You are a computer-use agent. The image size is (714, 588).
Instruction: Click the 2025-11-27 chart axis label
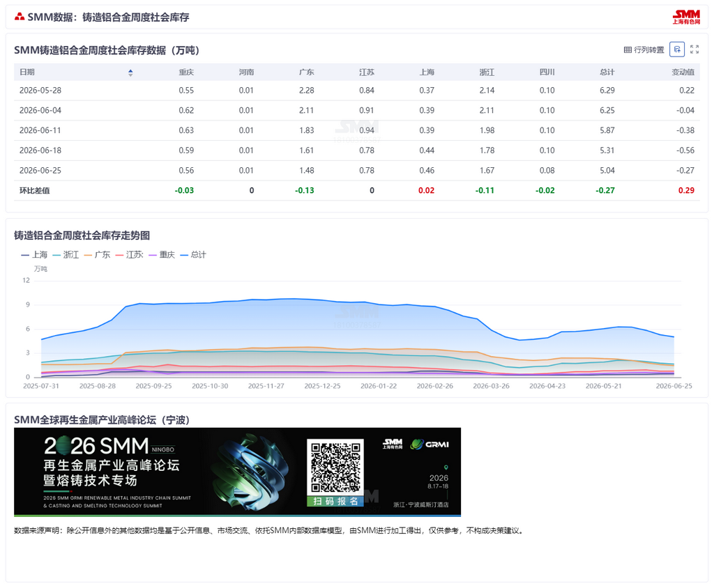pos(266,386)
